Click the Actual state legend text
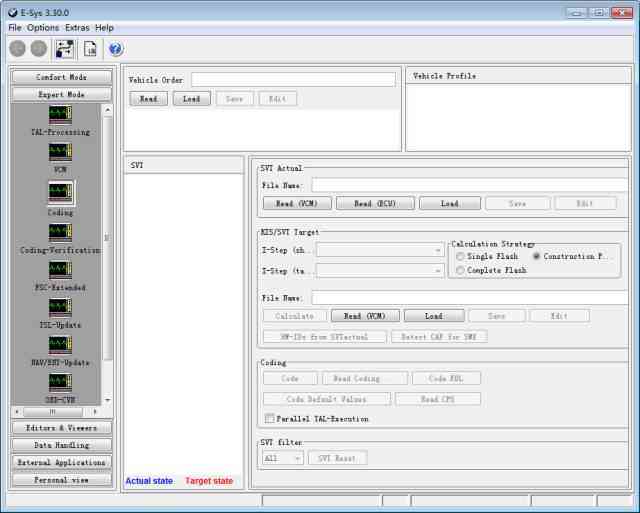The width and height of the screenshot is (640, 513). click(149, 481)
